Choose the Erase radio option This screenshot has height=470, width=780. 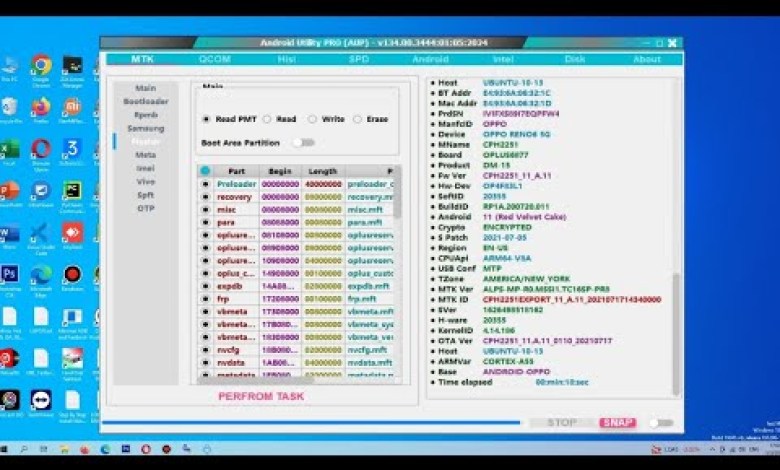click(358, 119)
